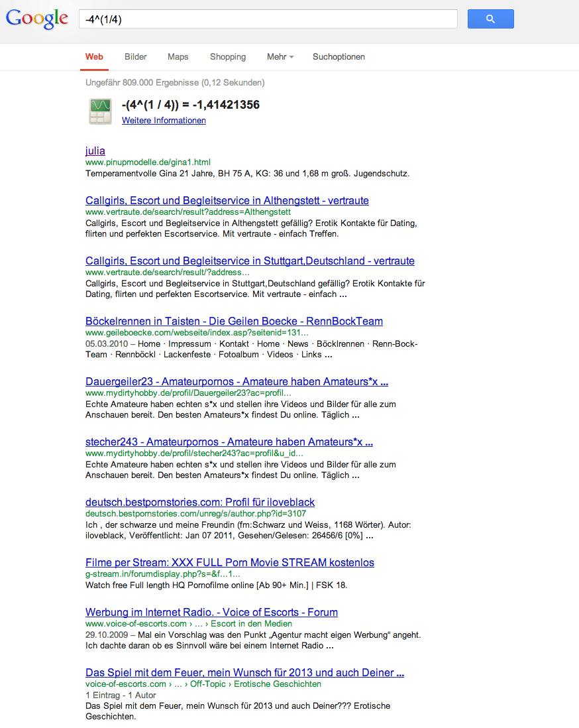This screenshot has width=579, height=728.
Task: Click the date 05.03.2010 in the Böckelrennen snippet
Action: (107, 344)
